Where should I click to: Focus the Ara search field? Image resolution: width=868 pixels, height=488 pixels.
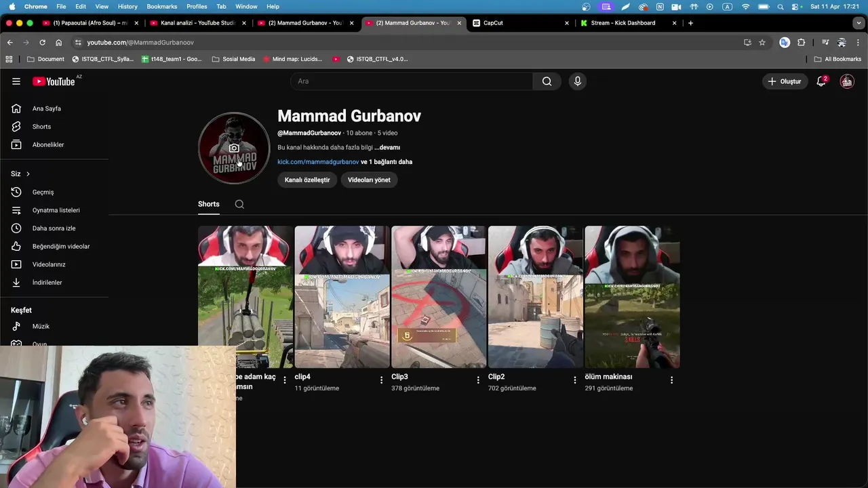412,81
